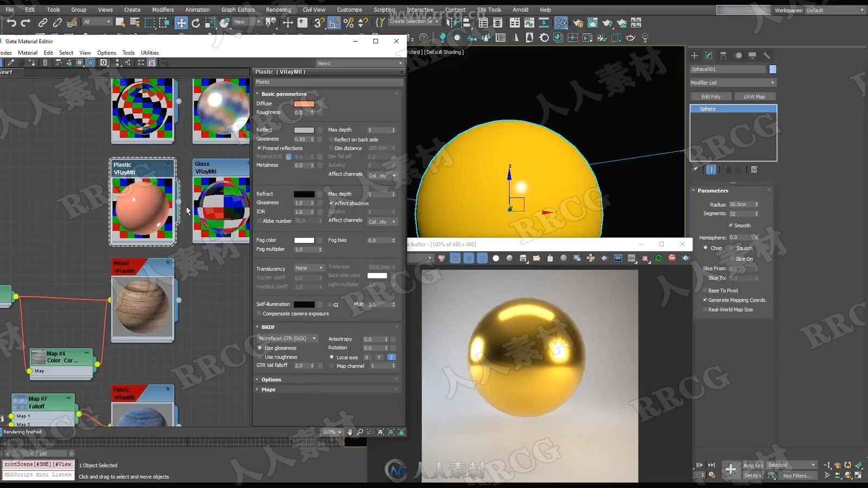The height and width of the screenshot is (488, 868).
Task: Select the Use glossiness radio option
Action: (260, 348)
